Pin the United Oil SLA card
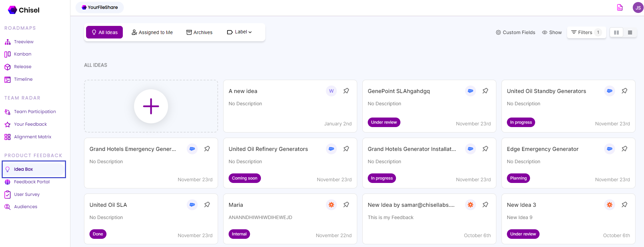 click(207, 205)
